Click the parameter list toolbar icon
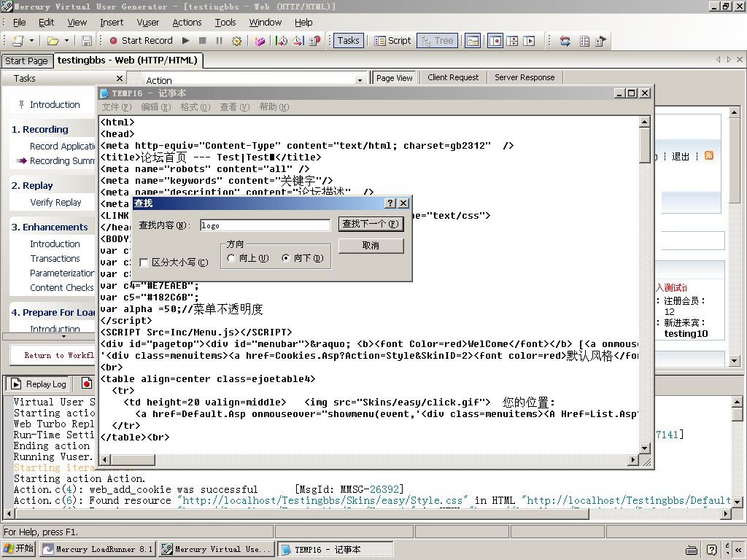The height and width of the screenshot is (560, 747). 584,41
